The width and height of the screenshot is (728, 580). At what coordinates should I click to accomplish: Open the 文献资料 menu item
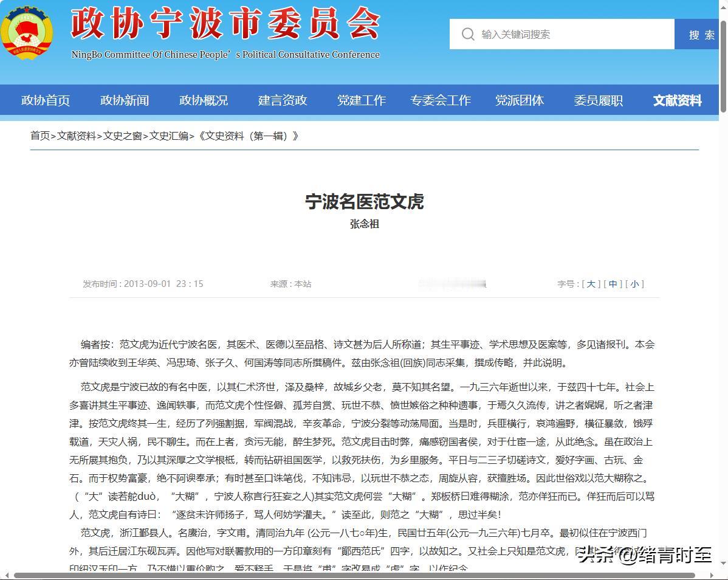coord(677,100)
